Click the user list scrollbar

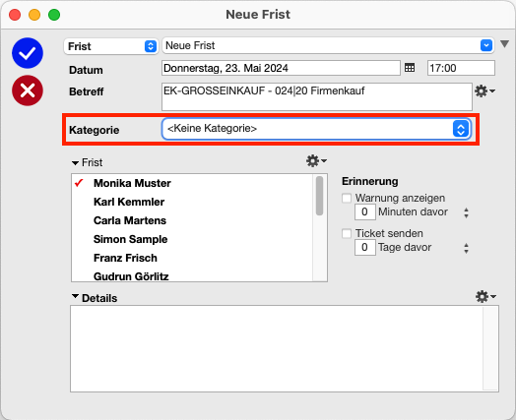[319, 227]
